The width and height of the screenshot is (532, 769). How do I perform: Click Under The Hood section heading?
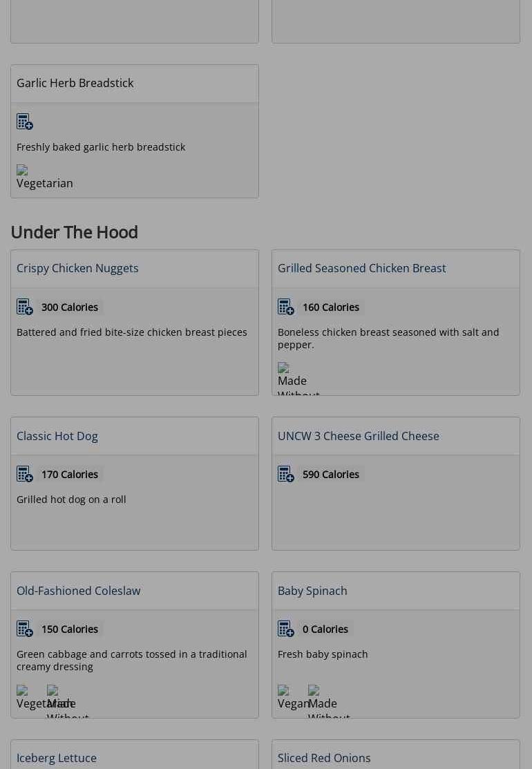[74, 232]
